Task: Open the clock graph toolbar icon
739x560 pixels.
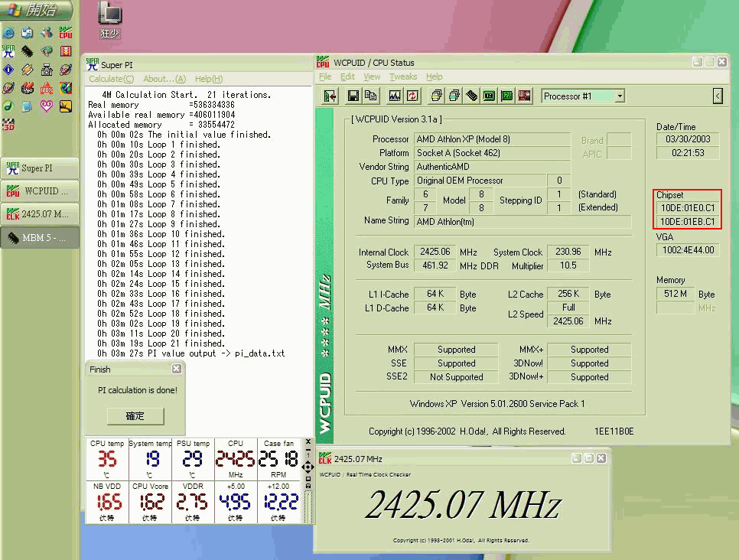Action: point(395,96)
